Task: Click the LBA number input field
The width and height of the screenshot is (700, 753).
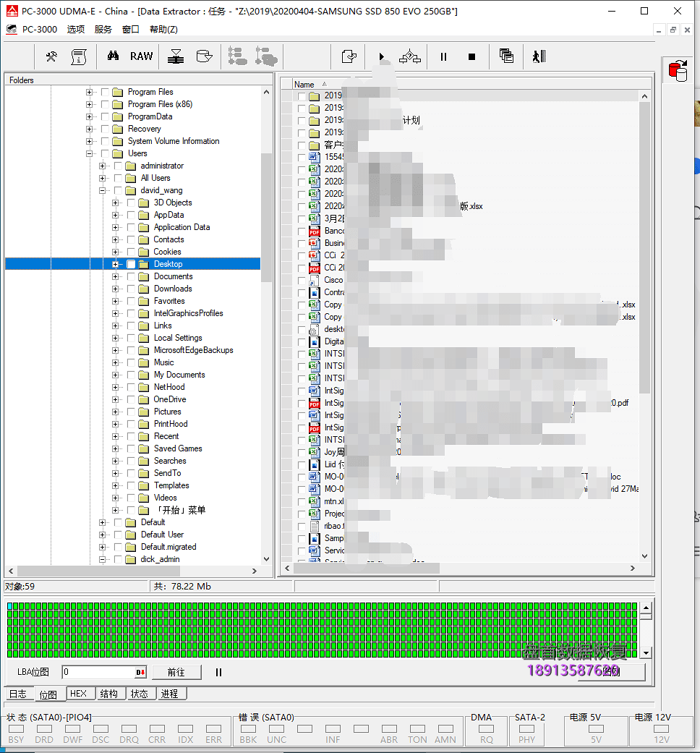Action: point(98,672)
